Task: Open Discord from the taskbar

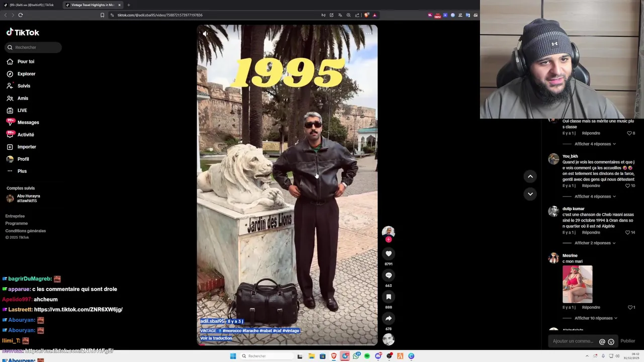Action: click(378, 356)
